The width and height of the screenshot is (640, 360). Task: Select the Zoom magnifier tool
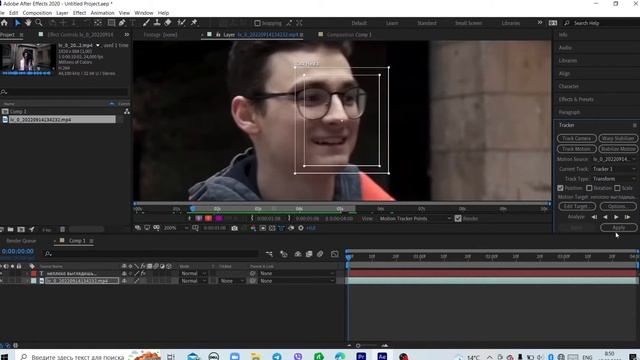[x=39, y=23]
